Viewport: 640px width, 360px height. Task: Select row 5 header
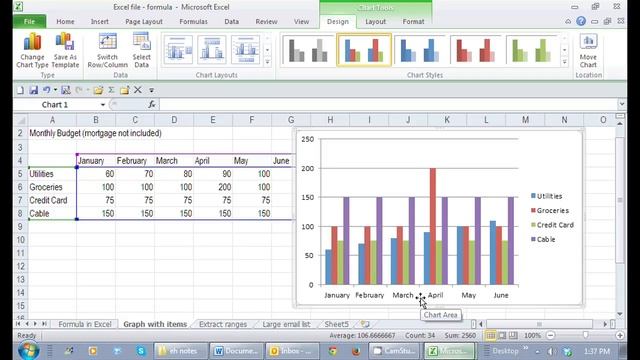pyautogui.click(x=20, y=174)
